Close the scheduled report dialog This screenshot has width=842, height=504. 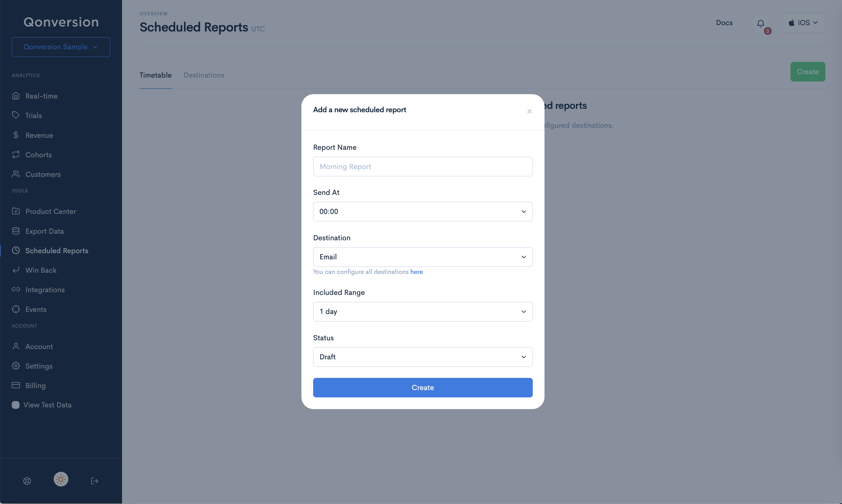point(529,111)
